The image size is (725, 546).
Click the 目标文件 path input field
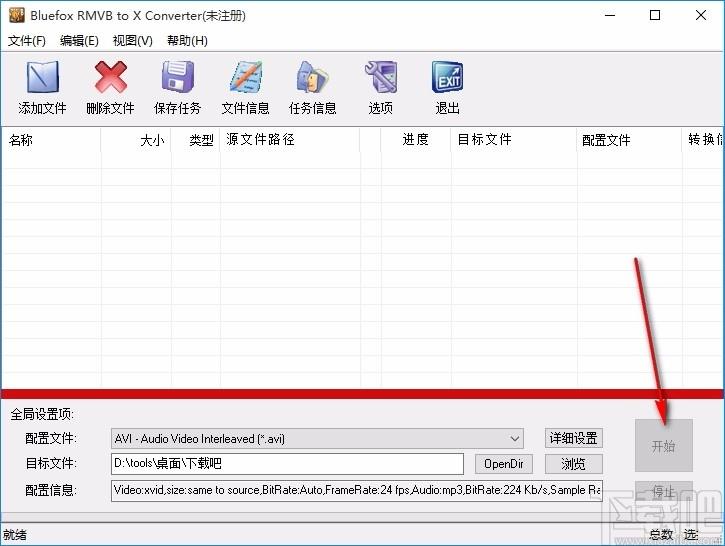pyautogui.click(x=287, y=464)
